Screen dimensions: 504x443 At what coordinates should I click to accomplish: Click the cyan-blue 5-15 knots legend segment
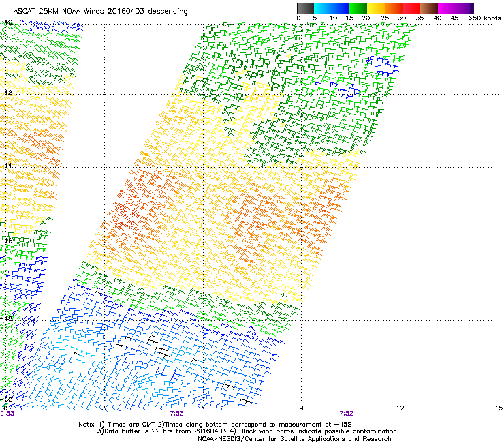pos(332,8)
